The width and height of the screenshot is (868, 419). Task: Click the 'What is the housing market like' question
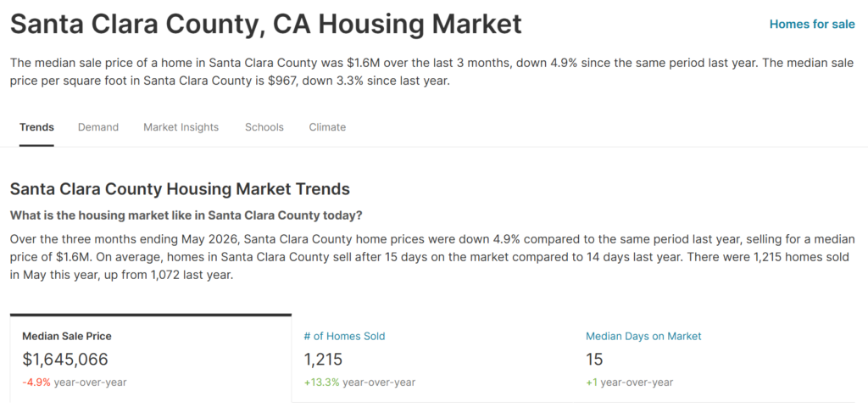(186, 215)
